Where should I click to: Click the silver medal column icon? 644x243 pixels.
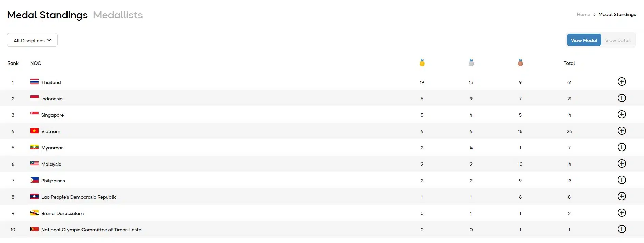471,63
